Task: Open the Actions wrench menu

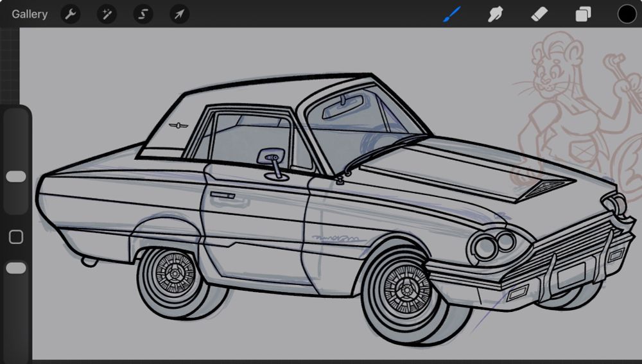Action: pos(71,14)
